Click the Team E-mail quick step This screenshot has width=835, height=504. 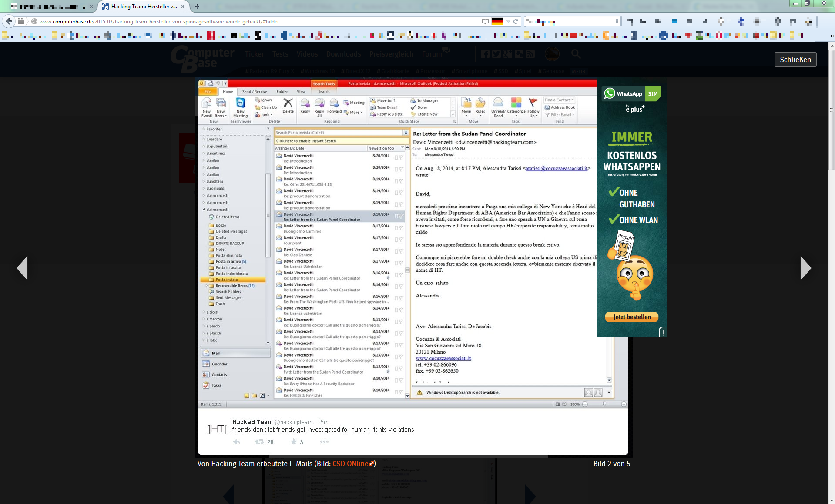pyautogui.click(x=384, y=107)
